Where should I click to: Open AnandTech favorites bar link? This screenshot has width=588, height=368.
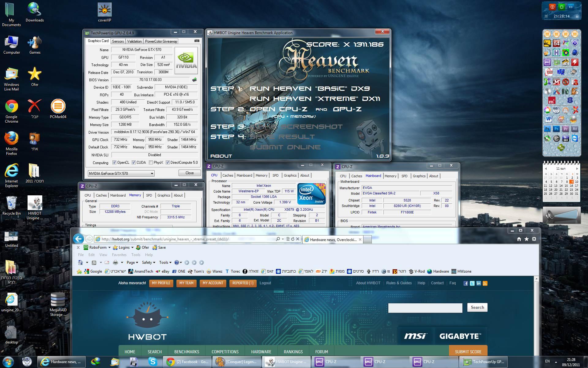pos(141,271)
